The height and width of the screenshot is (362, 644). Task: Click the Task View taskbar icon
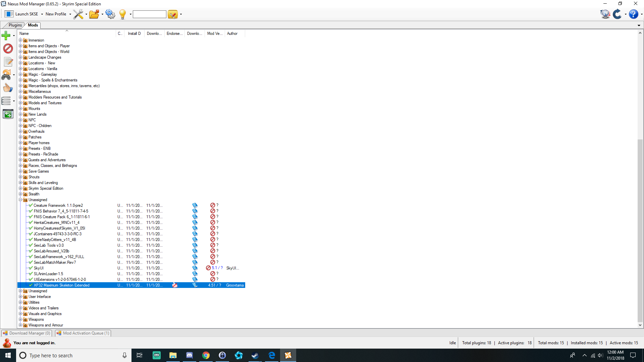[140, 355]
